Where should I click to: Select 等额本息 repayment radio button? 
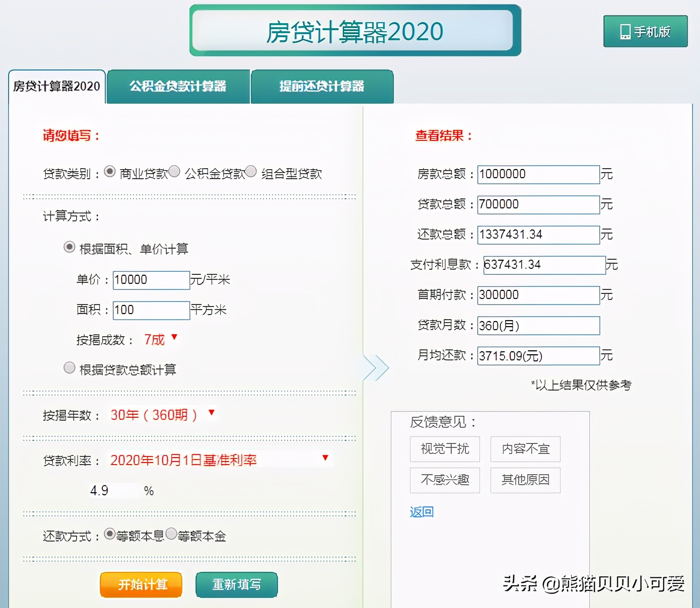point(110,534)
